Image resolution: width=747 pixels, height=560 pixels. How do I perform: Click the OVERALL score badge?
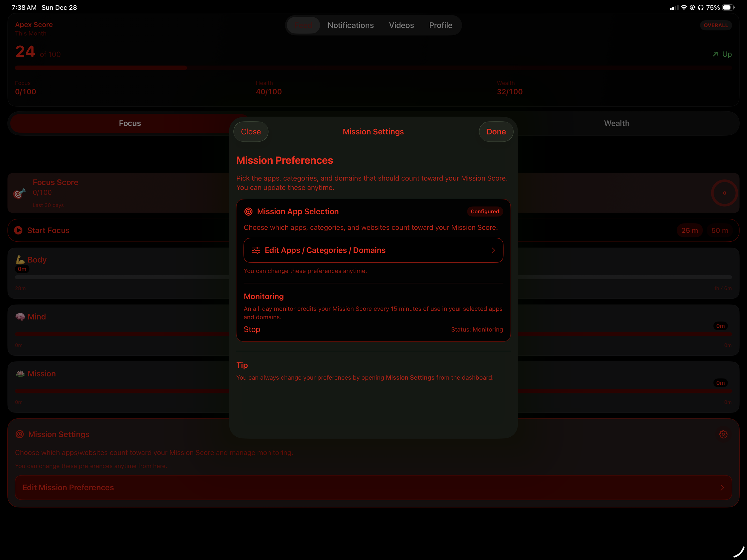(716, 25)
